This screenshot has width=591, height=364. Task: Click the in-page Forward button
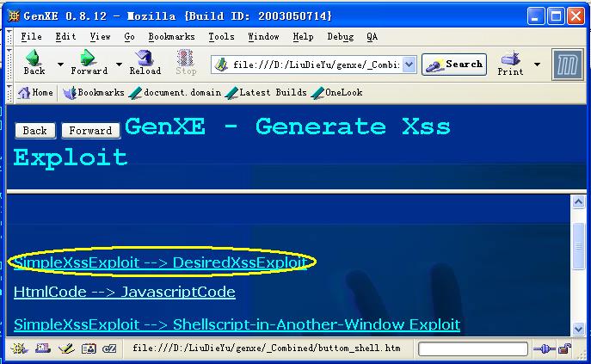pos(90,131)
